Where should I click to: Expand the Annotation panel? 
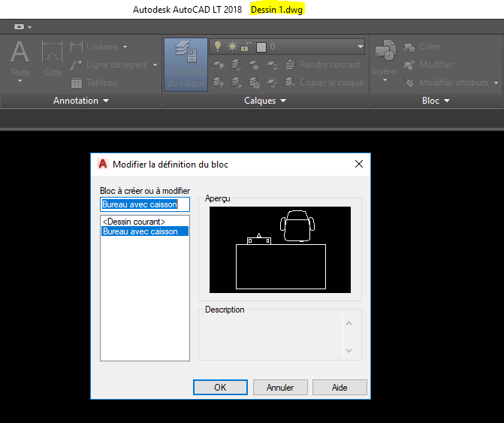81,100
